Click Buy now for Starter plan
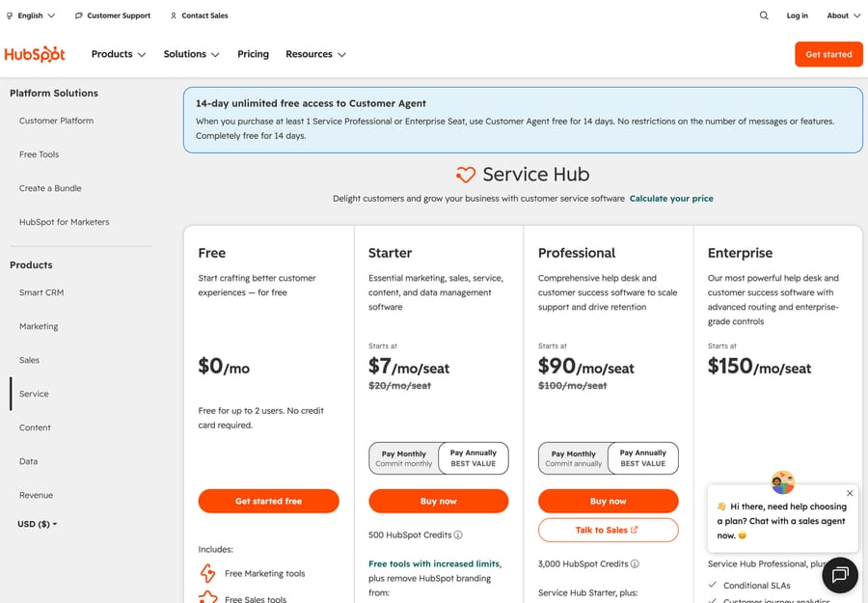 439,501
